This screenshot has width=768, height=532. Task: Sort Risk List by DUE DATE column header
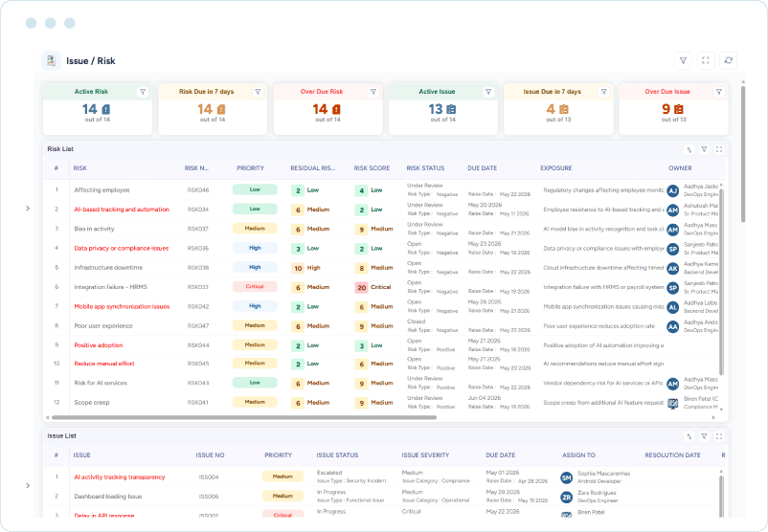pyautogui.click(x=482, y=167)
